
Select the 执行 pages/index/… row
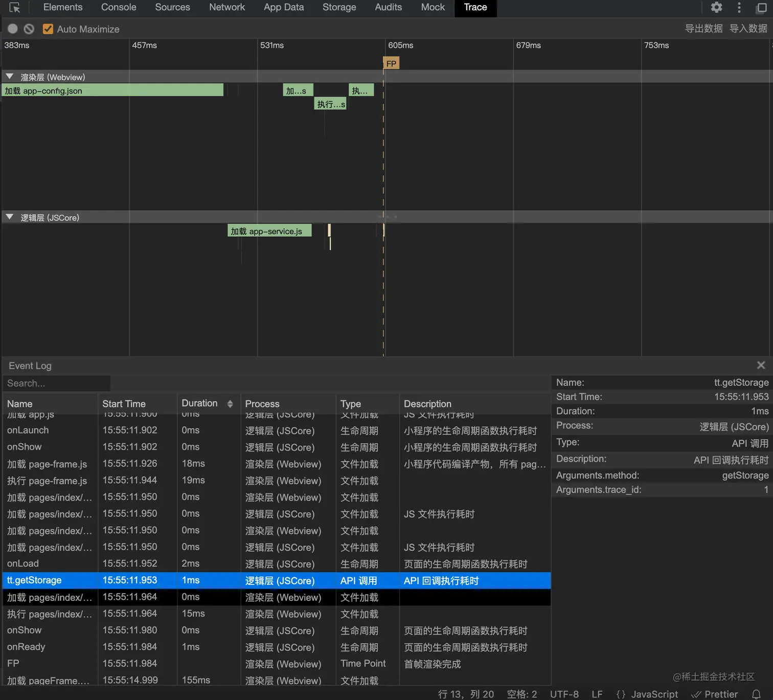click(277, 614)
